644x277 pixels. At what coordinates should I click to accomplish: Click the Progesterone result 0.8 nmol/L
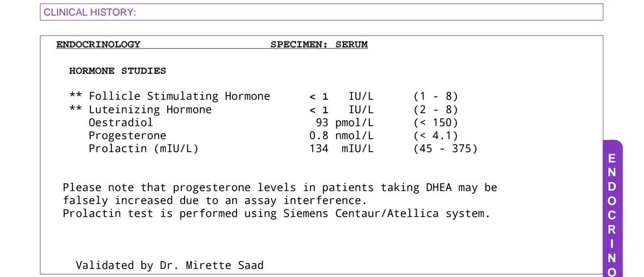click(x=338, y=136)
